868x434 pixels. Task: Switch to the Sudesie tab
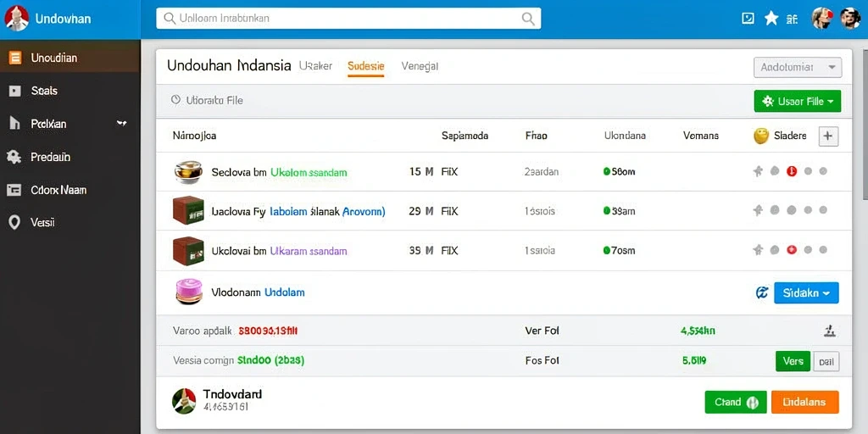tap(366, 66)
